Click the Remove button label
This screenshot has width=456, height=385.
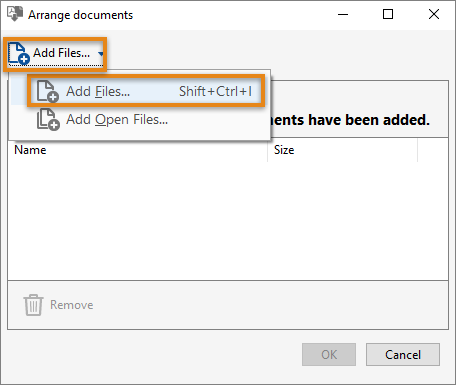(72, 305)
